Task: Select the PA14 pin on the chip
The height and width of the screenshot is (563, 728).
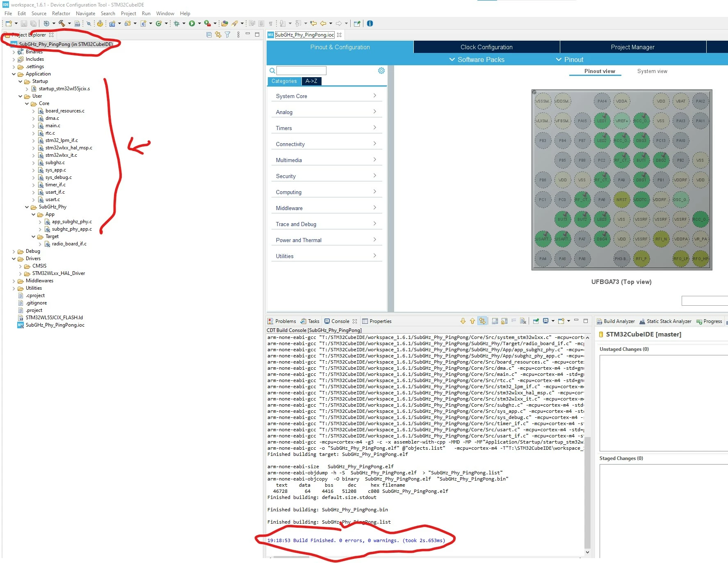Action: pos(602,101)
